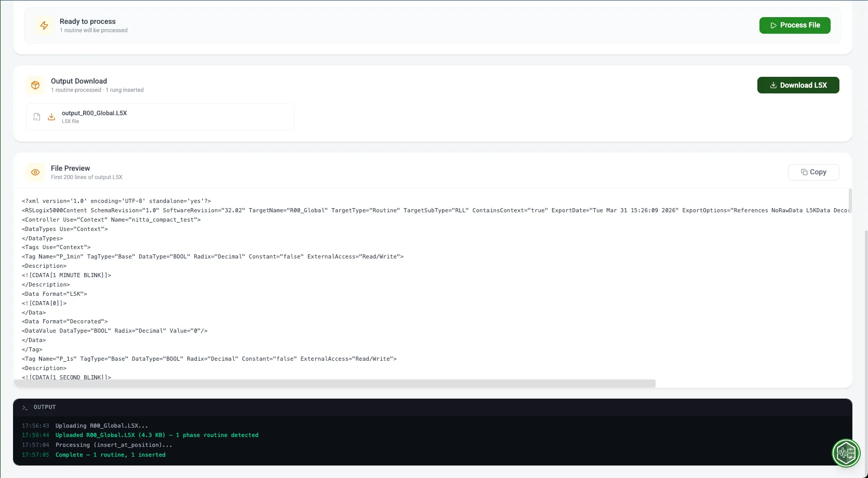Click the horizontal scrollbar of the file preview
The height and width of the screenshot is (478, 868).
tap(335, 384)
